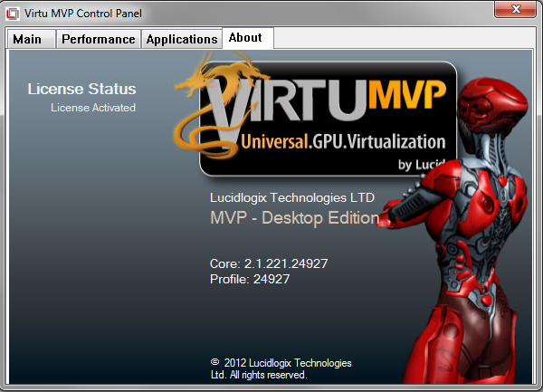This screenshot has width=543, height=392.
Task: Click the "License Status" heading
Action: tap(81, 89)
